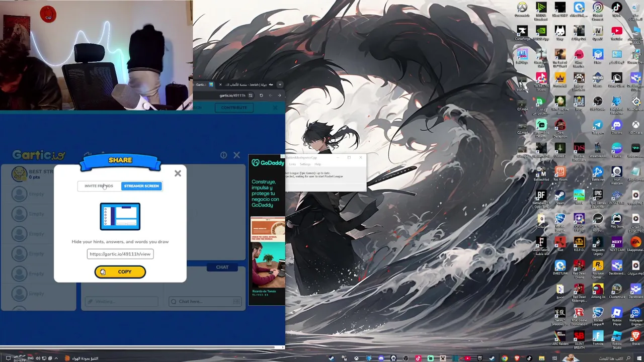Click the gartic.io view link field
Screen dimensions: 644x362
pyautogui.click(x=120, y=254)
